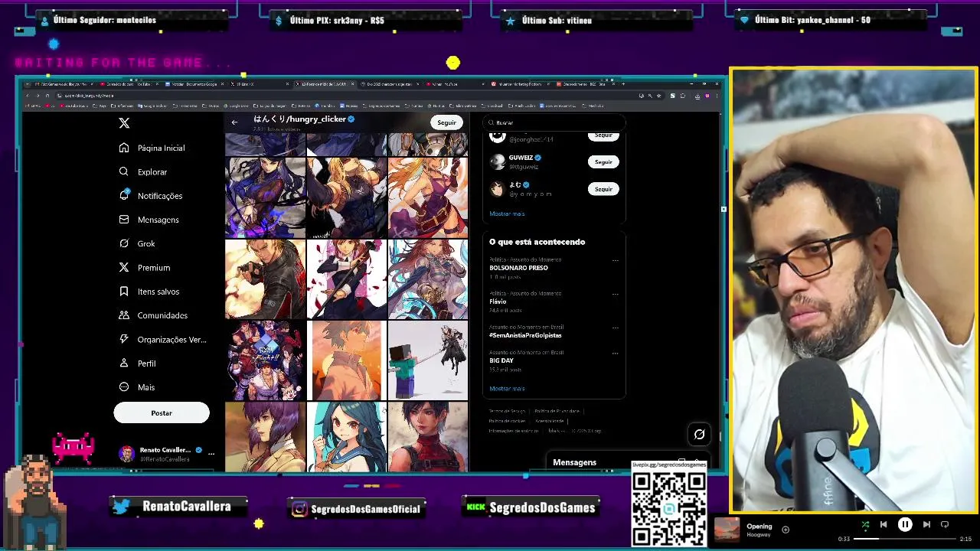
Task: Click the Organizações Ver... lightning icon
Action: click(x=124, y=339)
